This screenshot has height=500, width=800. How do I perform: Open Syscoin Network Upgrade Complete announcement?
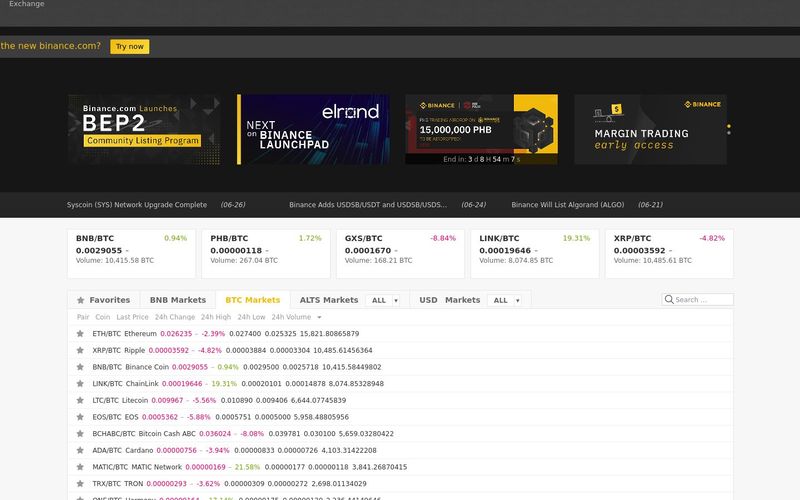point(137,205)
